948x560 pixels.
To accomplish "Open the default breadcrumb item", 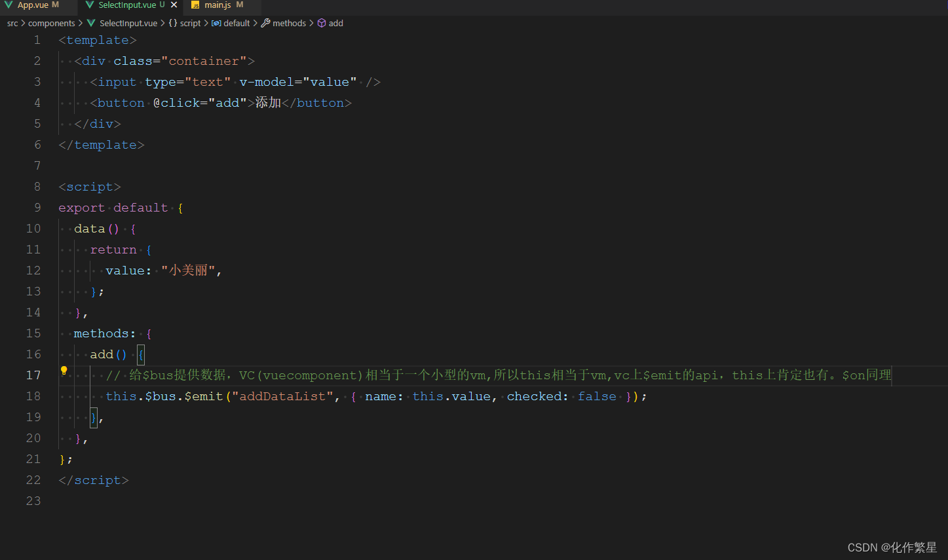I will [x=237, y=23].
